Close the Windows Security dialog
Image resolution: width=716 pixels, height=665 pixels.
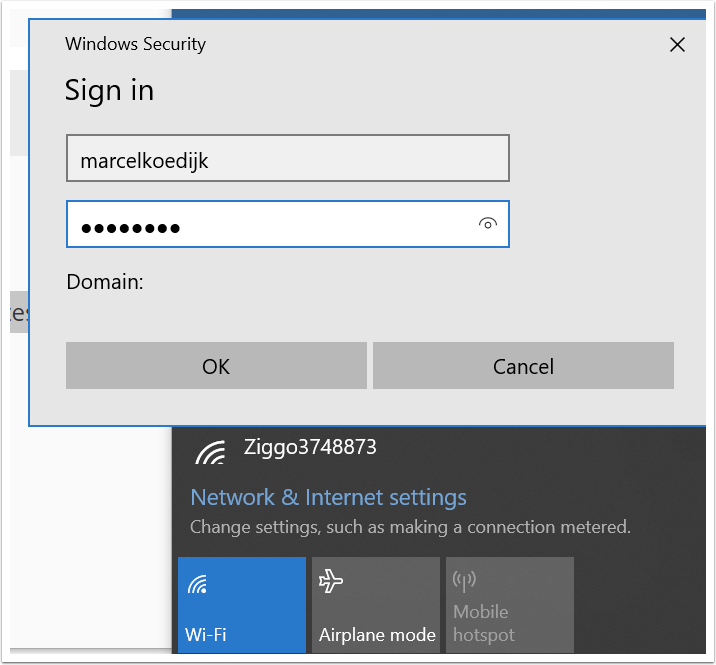pos(677,44)
